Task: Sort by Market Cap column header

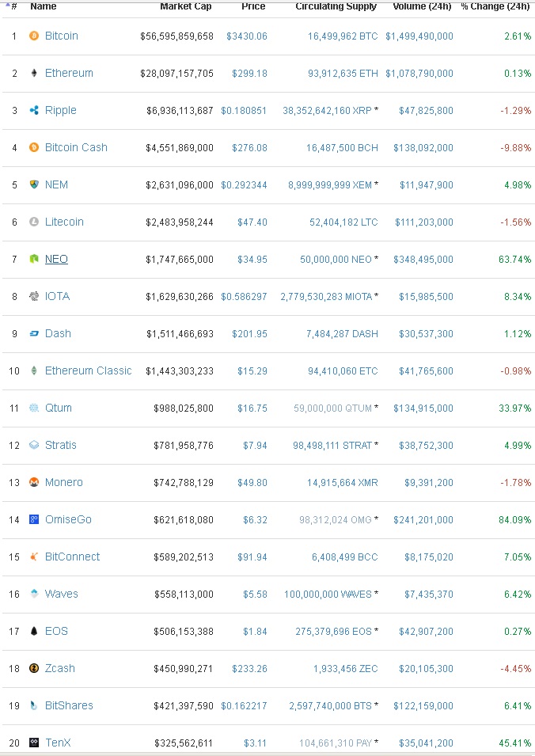Action: coord(185,6)
